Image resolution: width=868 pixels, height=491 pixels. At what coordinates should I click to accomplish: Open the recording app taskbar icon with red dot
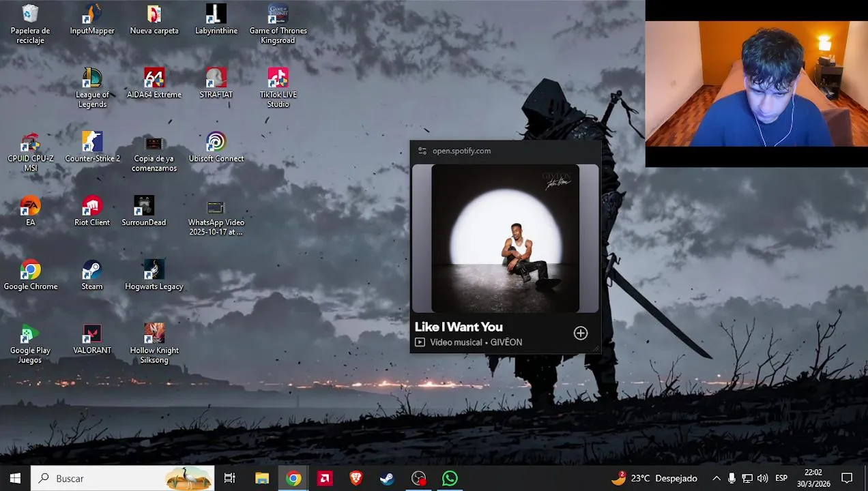[419, 478]
